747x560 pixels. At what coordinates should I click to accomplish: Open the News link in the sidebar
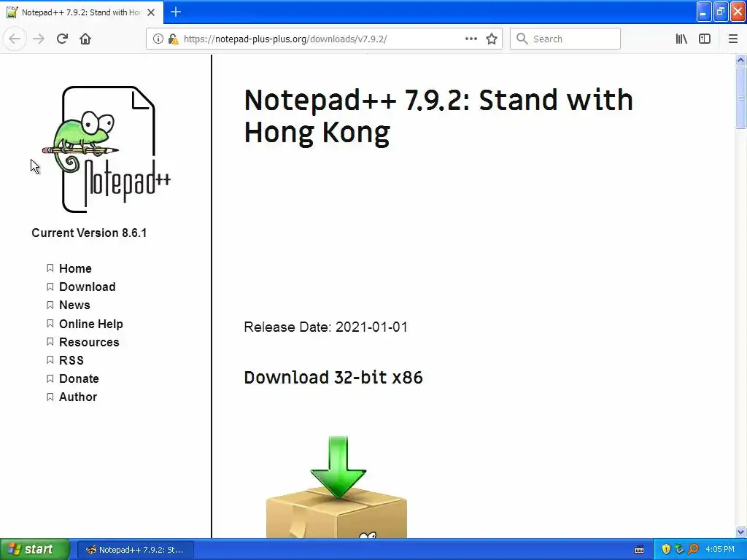click(x=74, y=305)
